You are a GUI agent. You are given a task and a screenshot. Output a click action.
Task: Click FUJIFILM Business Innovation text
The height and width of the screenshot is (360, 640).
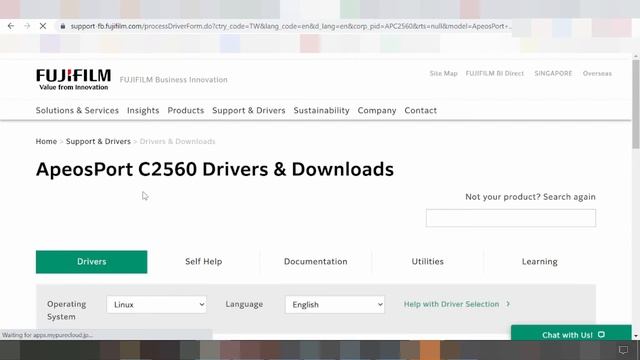point(173,80)
